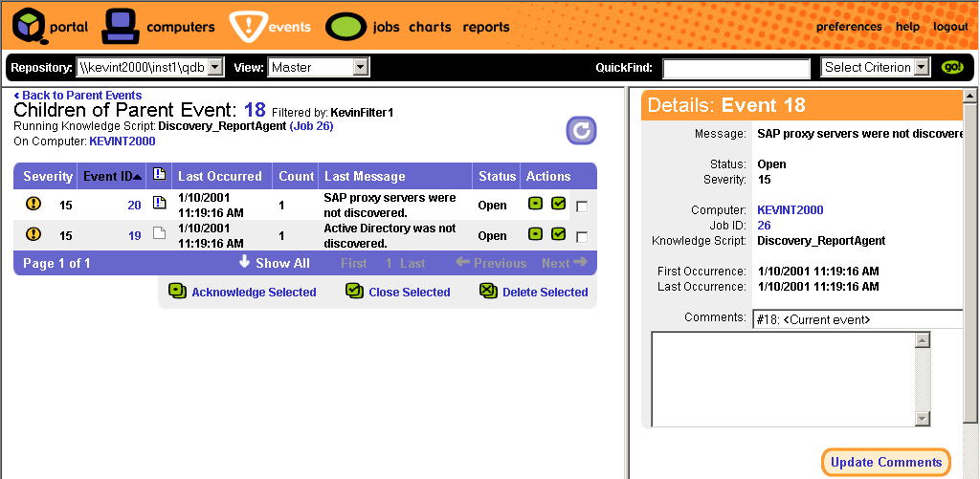Go to the computers menu
The image size is (980, 479).
tap(181, 28)
